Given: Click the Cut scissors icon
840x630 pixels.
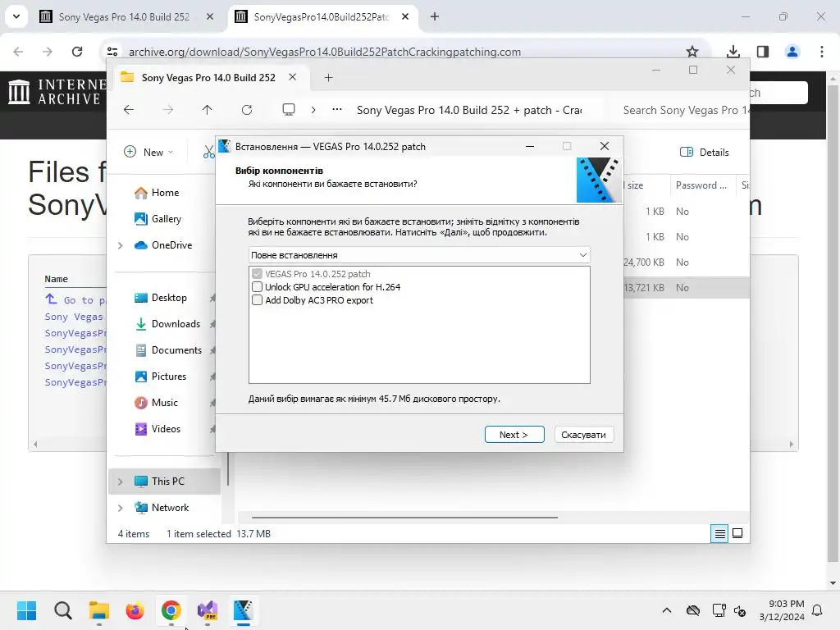Looking at the screenshot, I should (209, 152).
